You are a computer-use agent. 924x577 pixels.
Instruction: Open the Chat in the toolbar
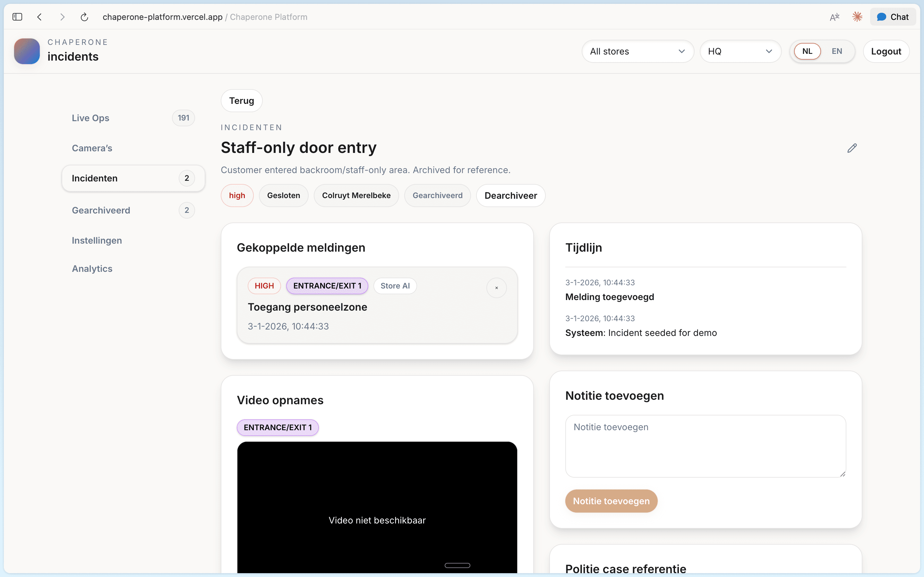click(893, 17)
